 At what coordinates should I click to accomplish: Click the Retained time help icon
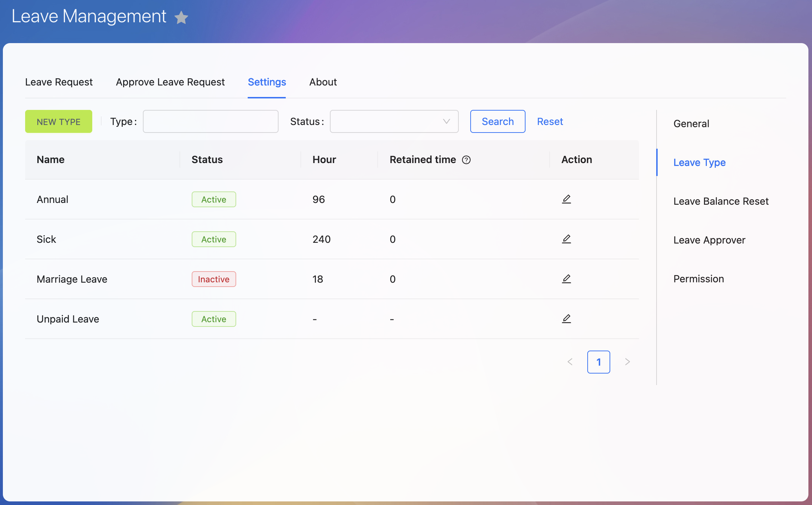(x=466, y=160)
